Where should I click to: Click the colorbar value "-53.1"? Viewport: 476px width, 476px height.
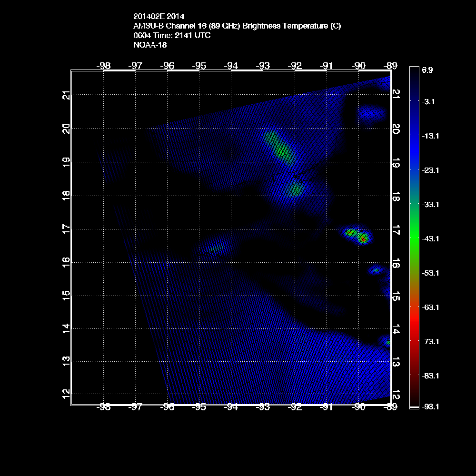pos(430,273)
